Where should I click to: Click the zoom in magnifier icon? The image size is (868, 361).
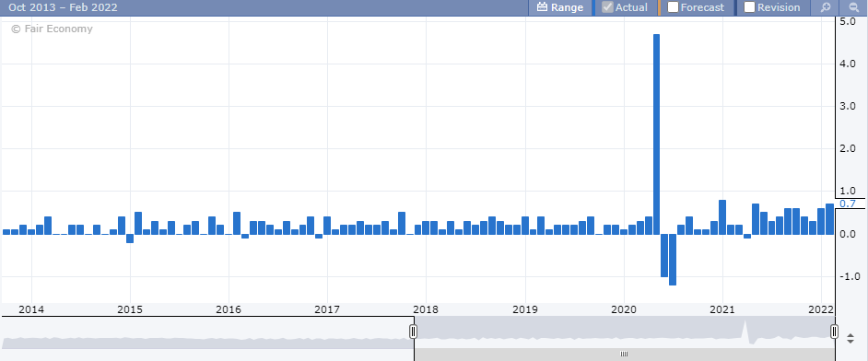coord(826,7)
